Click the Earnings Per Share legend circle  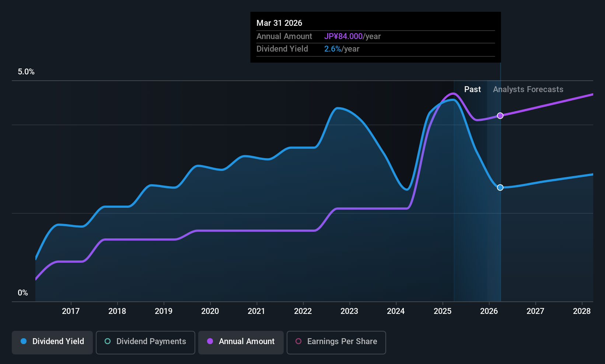pos(298,342)
